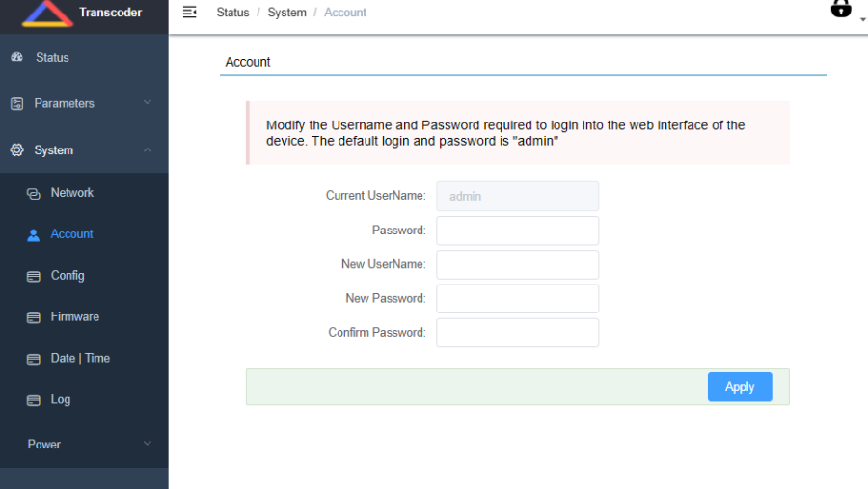The height and width of the screenshot is (489, 868).
Task: Click the Confirm Password input field
Action: 517,333
